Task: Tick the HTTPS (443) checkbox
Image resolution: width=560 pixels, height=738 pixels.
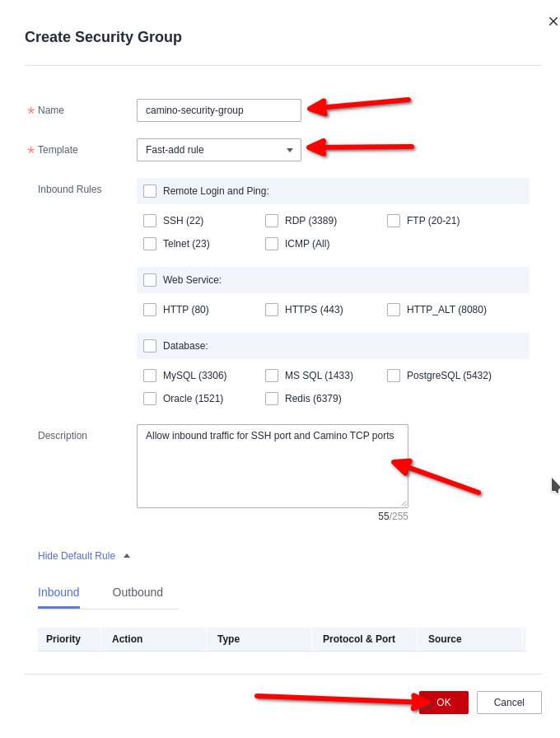Action: pyautogui.click(x=272, y=310)
